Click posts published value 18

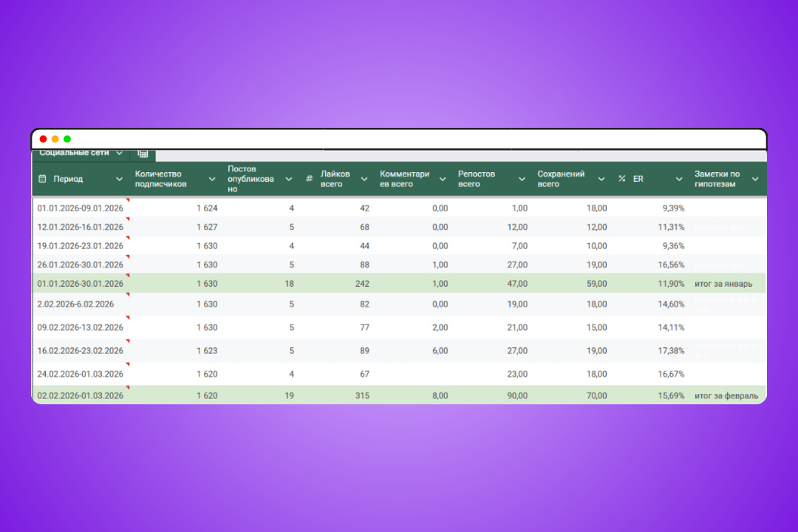pyautogui.click(x=290, y=284)
